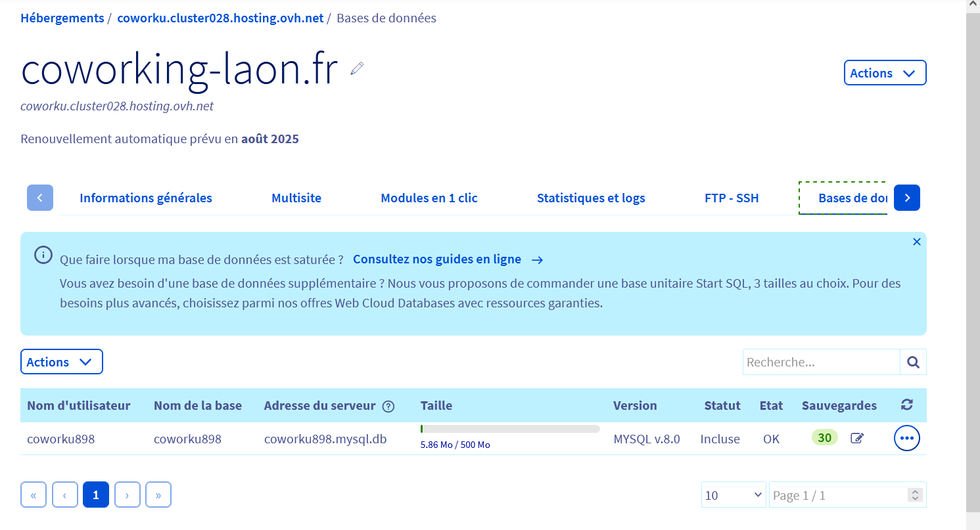Go to the previous page
Viewport: 980px width, 530px height.
tap(65, 495)
